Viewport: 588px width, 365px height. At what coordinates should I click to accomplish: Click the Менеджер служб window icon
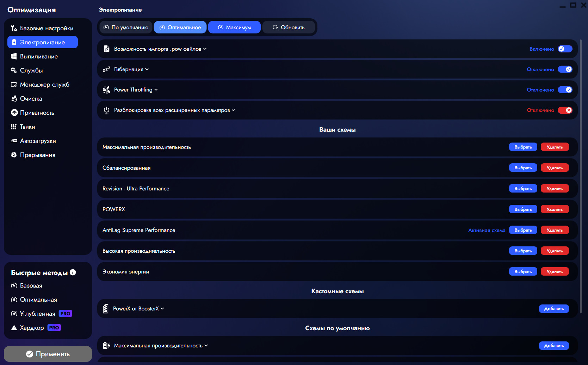point(14,84)
